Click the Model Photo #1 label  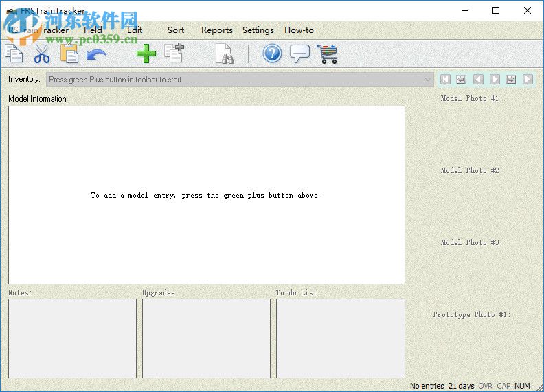point(471,99)
